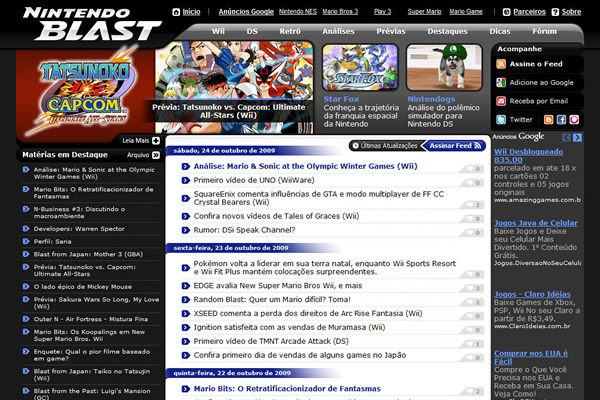Open XSEED comenta Arc Rise Fantasia post
This screenshot has height=400, width=600.
308,313
